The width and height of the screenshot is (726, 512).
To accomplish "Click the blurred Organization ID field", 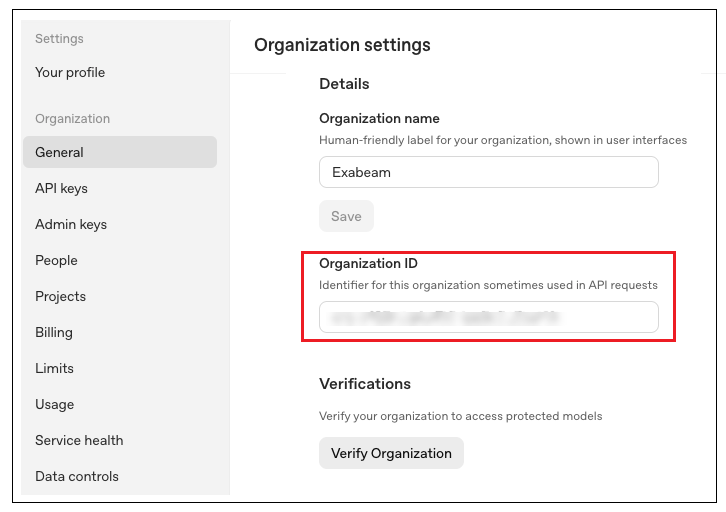I will [488, 317].
